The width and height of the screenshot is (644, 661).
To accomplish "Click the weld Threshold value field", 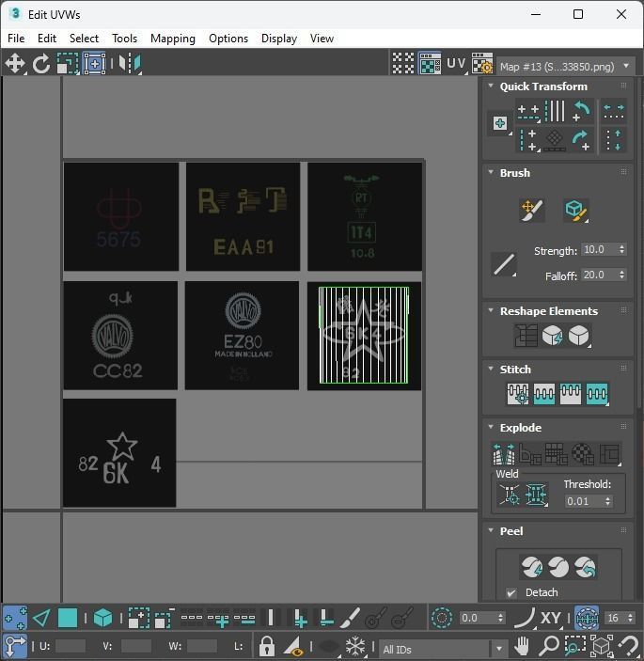I will point(584,501).
